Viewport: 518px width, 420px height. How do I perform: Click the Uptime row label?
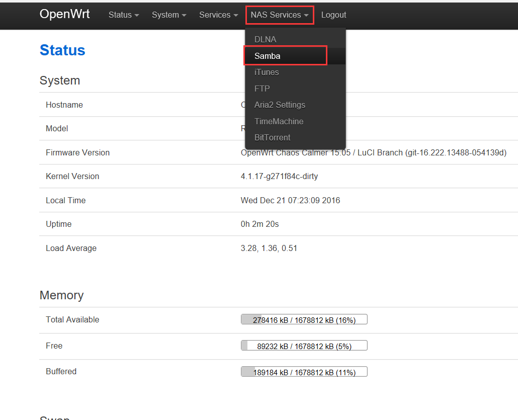[x=59, y=224]
